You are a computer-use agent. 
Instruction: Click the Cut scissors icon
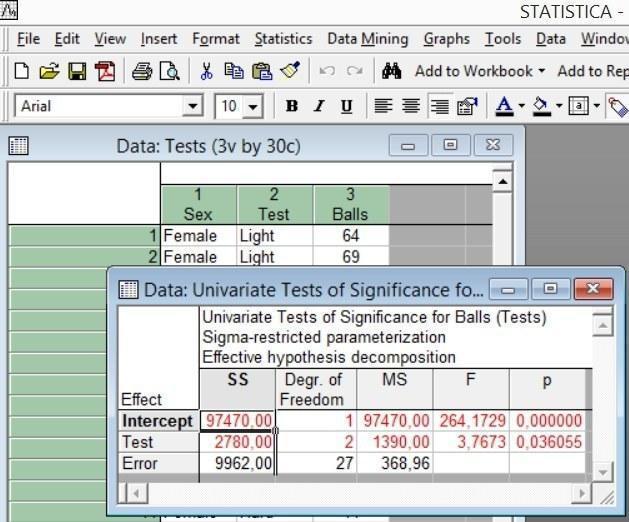pos(206,71)
